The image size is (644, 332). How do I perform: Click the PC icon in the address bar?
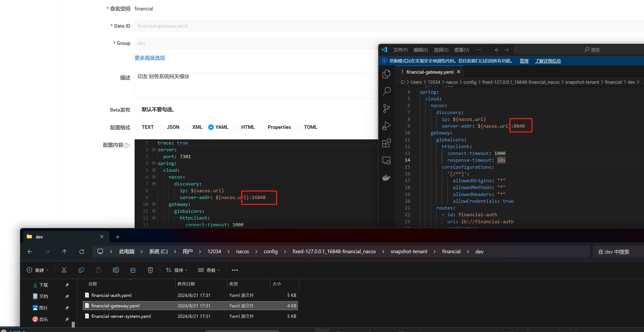pos(100,251)
